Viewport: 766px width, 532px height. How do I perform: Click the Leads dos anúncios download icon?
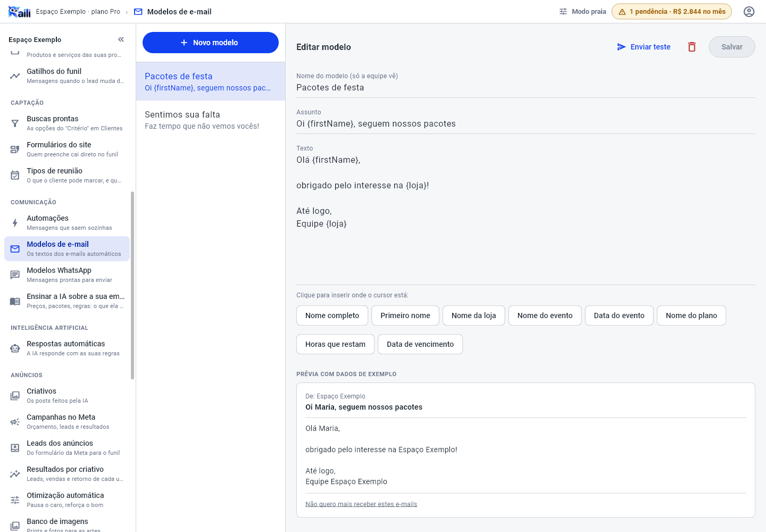point(15,448)
